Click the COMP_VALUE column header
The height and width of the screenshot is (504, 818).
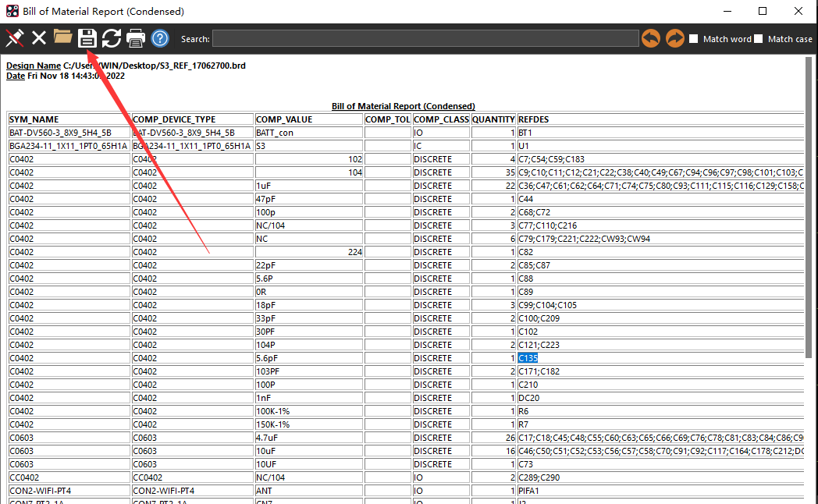coord(309,119)
